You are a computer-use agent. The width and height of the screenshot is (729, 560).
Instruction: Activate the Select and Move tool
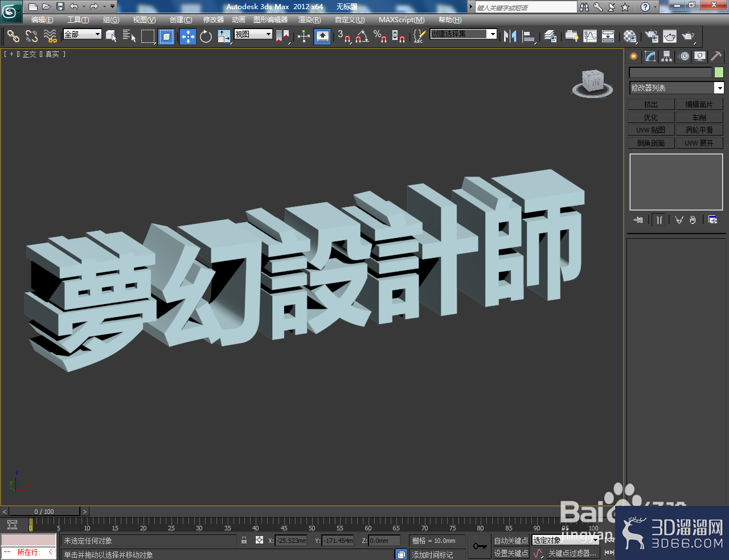pos(188,36)
